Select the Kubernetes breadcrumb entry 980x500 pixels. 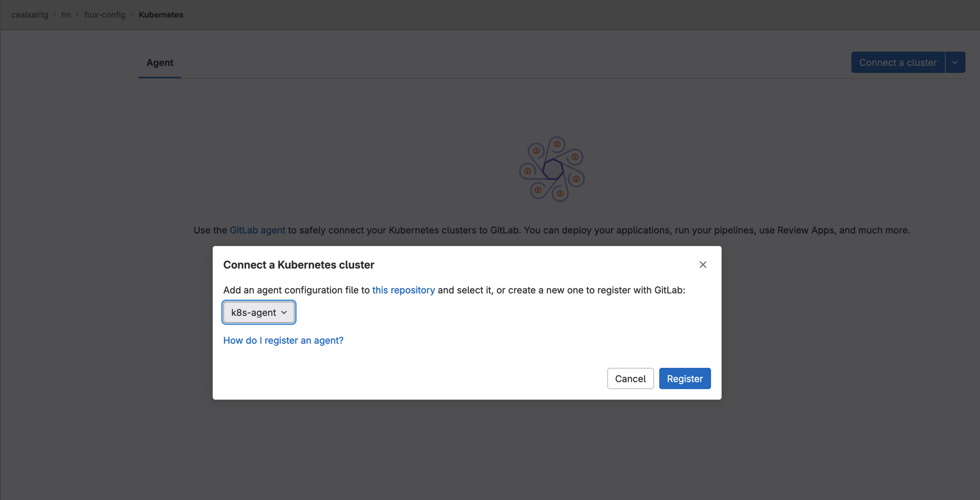[161, 14]
